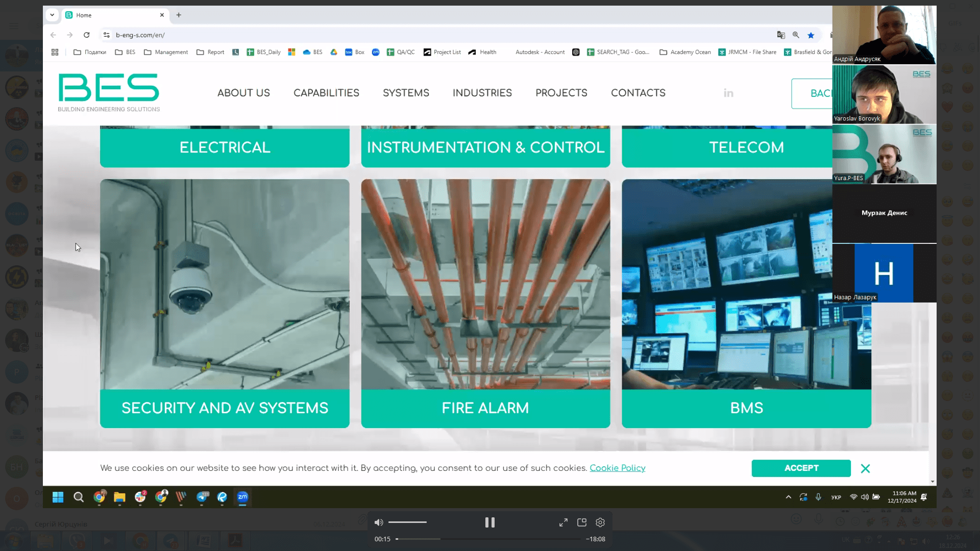980x551 pixels.
Task: Mute the player volume speaker icon
Action: 378,522
